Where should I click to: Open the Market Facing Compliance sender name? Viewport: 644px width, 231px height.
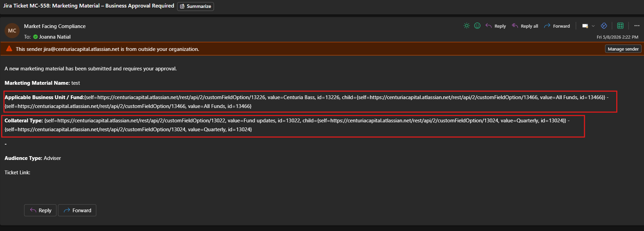[x=55, y=26]
